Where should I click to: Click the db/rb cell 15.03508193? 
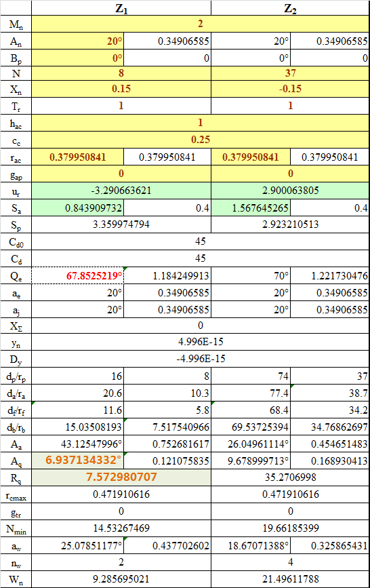pyautogui.click(x=78, y=427)
